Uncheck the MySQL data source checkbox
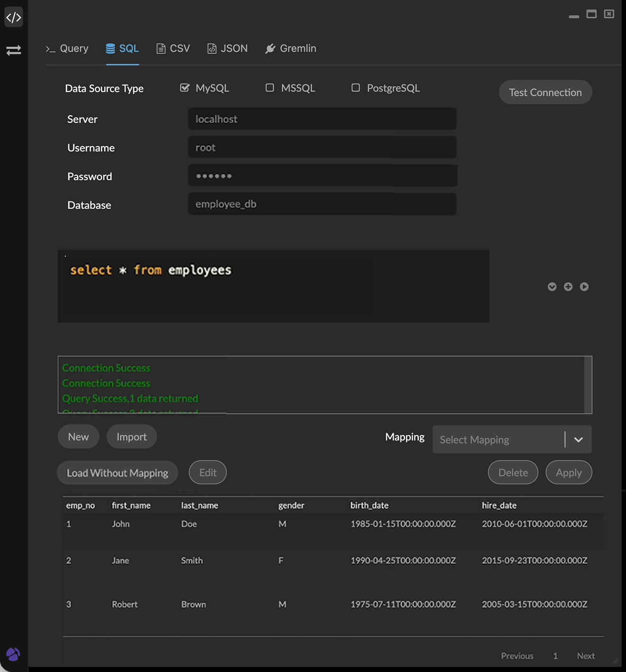626x672 pixels. 185,88
